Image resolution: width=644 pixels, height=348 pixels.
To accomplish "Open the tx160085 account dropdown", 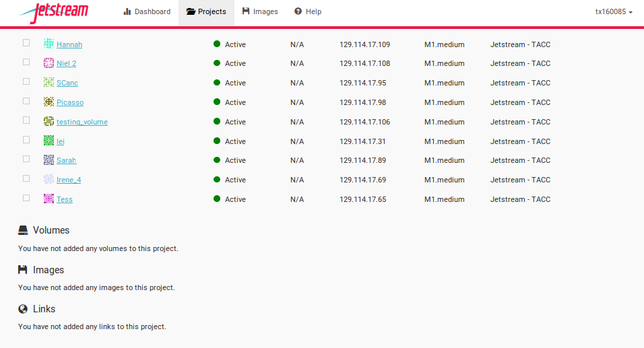I will tap(614, 12).
